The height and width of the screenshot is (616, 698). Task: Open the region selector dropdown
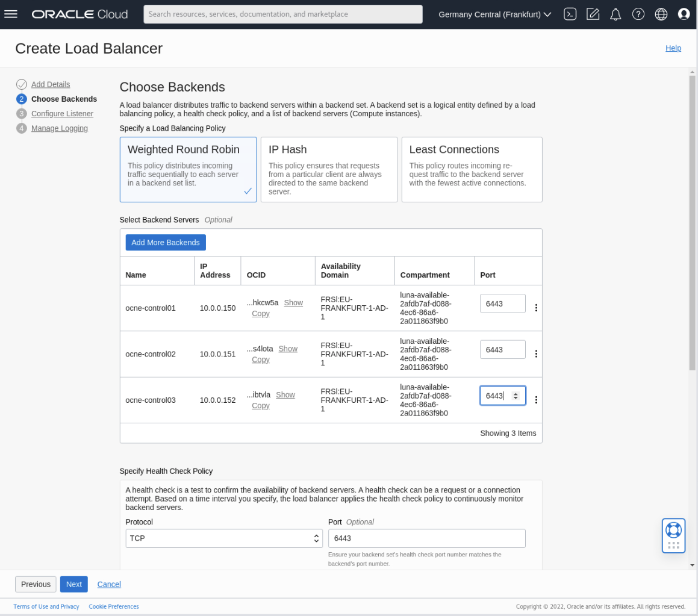click(494, 14)
